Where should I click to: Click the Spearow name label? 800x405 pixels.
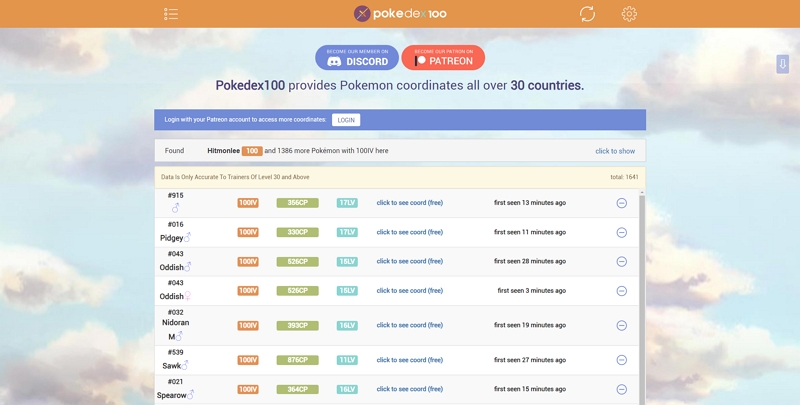pos(171,395)
